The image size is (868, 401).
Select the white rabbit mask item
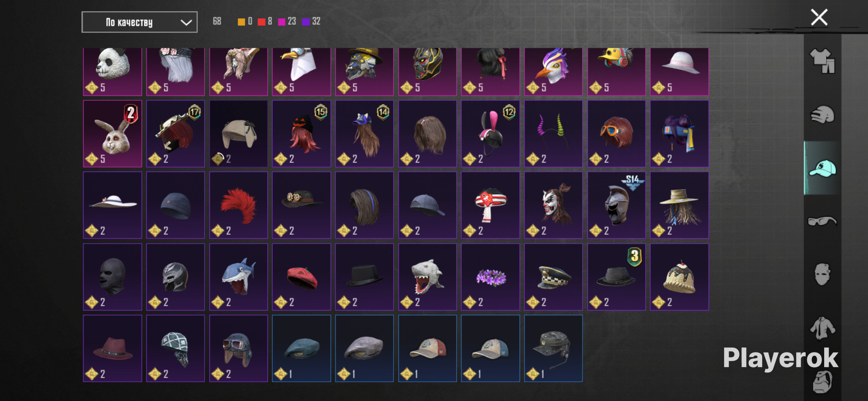pos(113,134)
